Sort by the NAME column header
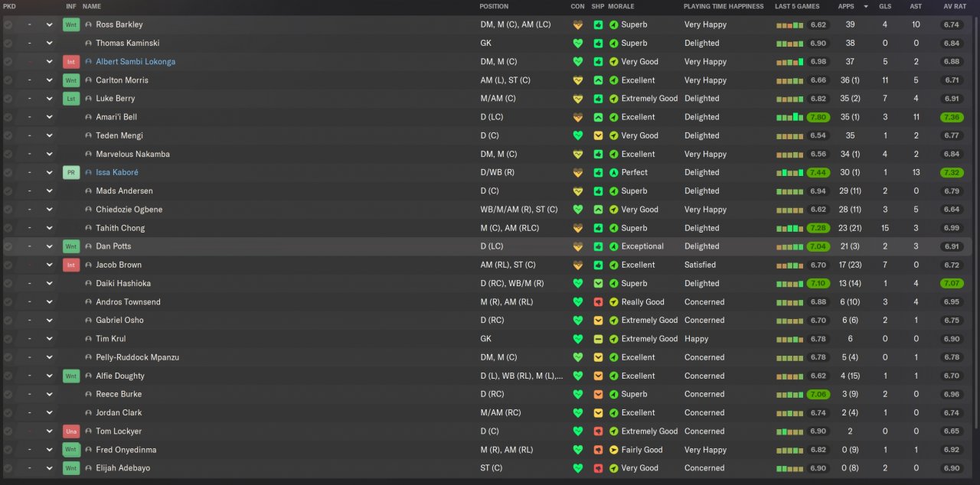980x485 pixels. [92, 6]
